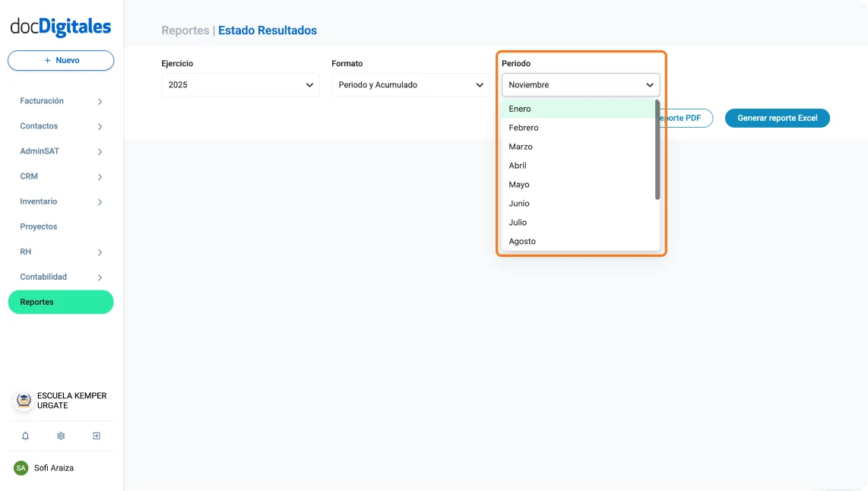The width and height of the screenshot is (868, 491).
Task: Click the Reportes breadcrumb link
Action: coord(185,30)
